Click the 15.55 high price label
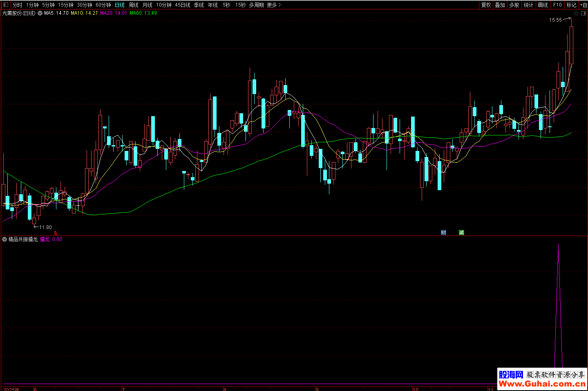The height and width of the screenshot is (391, 588). [x=555, y=20]
